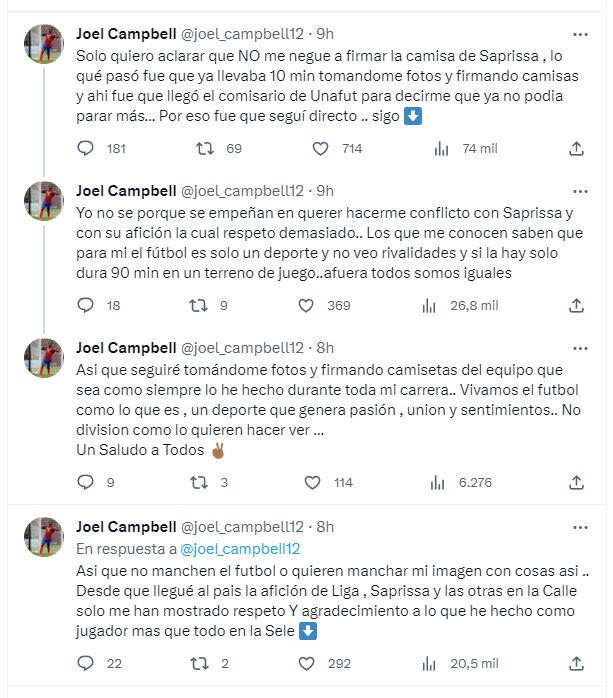Click the avatar thumbnail of the first tweet
Screen dimensions: 613x698
click(44, 44)
